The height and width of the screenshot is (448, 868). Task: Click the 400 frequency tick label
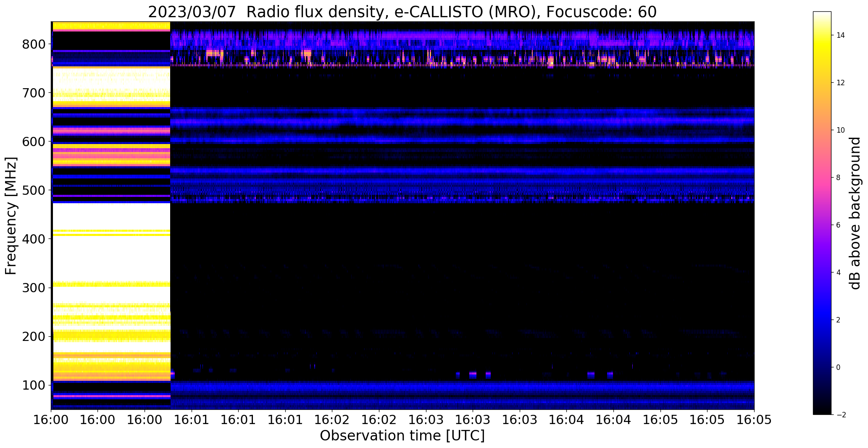click(x=34, y=239)
